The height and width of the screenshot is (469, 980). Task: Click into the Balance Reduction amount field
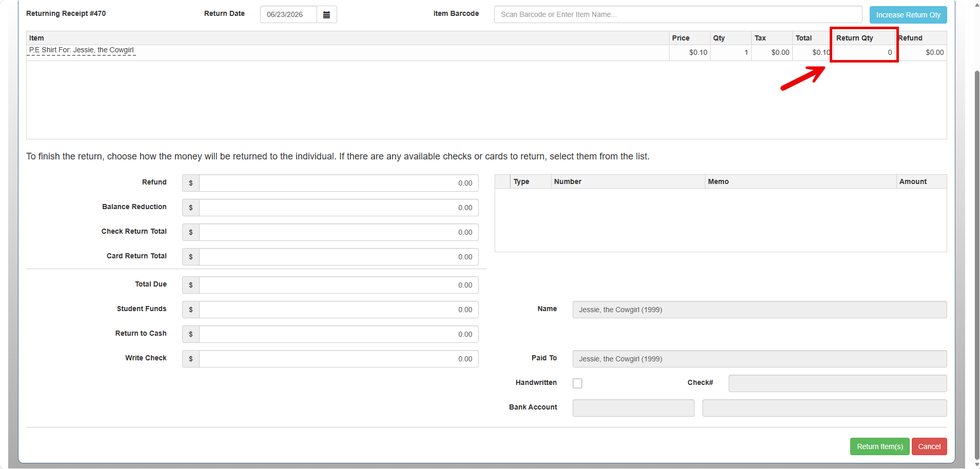(339, 208)
